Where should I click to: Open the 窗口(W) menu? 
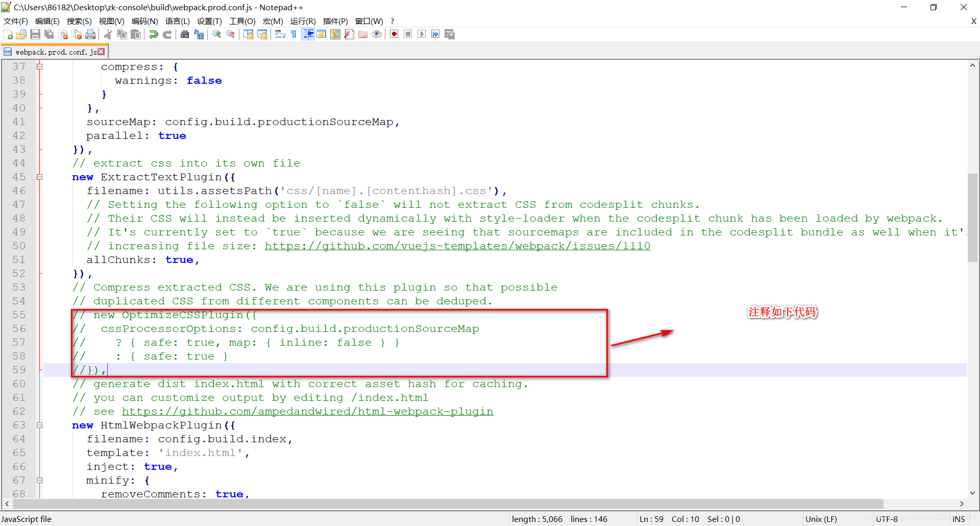pos(370,21)
